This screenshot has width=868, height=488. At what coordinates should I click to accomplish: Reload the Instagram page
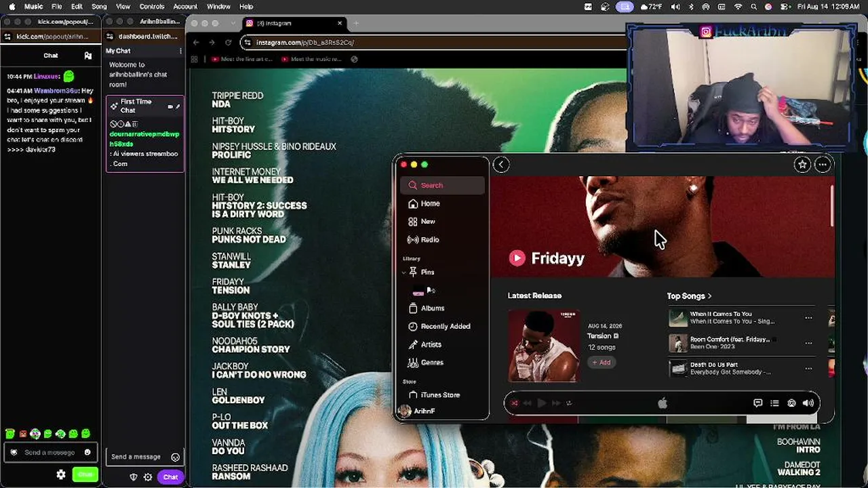(x=228, y=43)
